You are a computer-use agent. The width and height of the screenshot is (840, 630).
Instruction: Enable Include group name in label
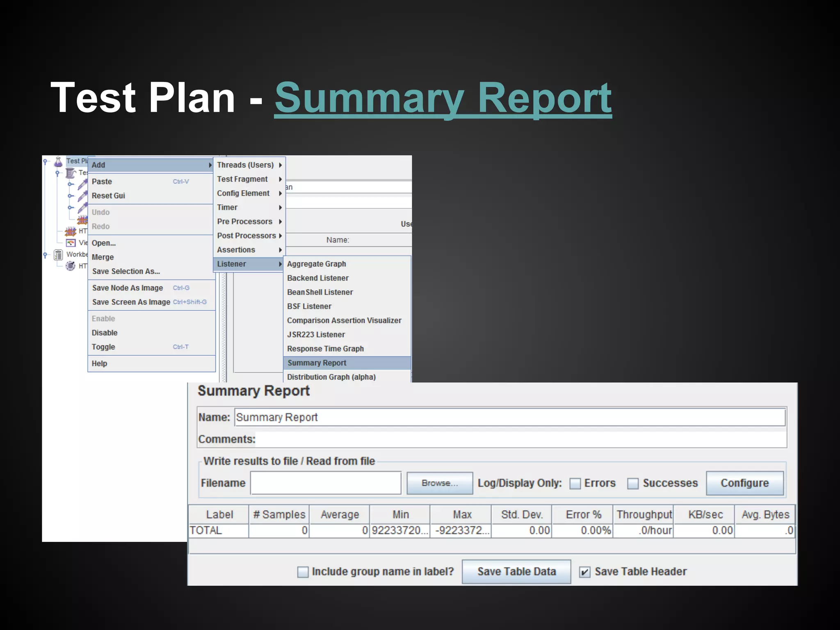pos(303,572)
